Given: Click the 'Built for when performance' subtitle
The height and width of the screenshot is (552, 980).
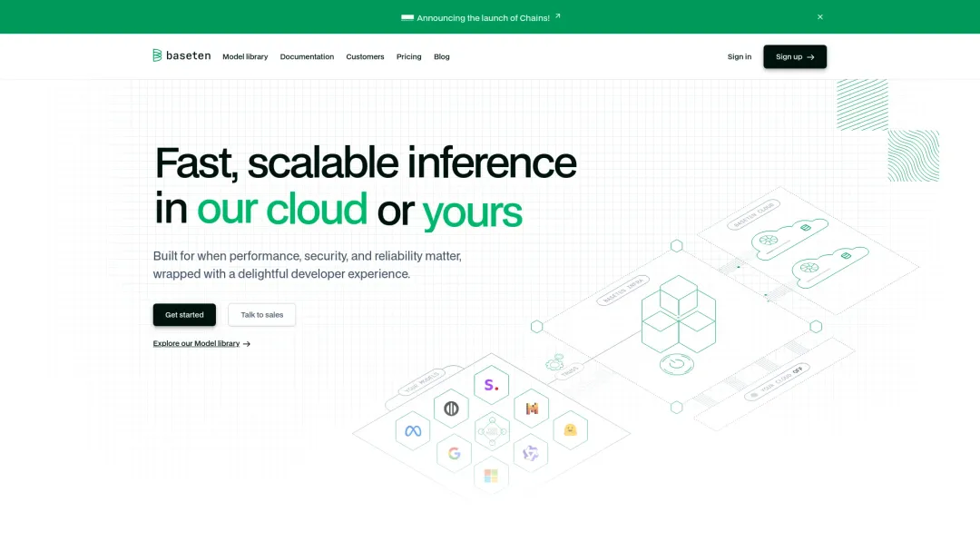Looking at the screenshot, I should click(308, 265).
